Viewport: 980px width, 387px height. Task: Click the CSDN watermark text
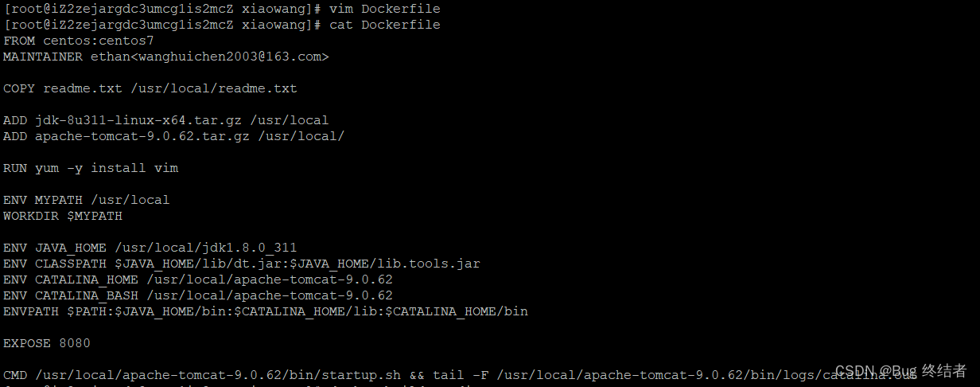tap(900, 371)
